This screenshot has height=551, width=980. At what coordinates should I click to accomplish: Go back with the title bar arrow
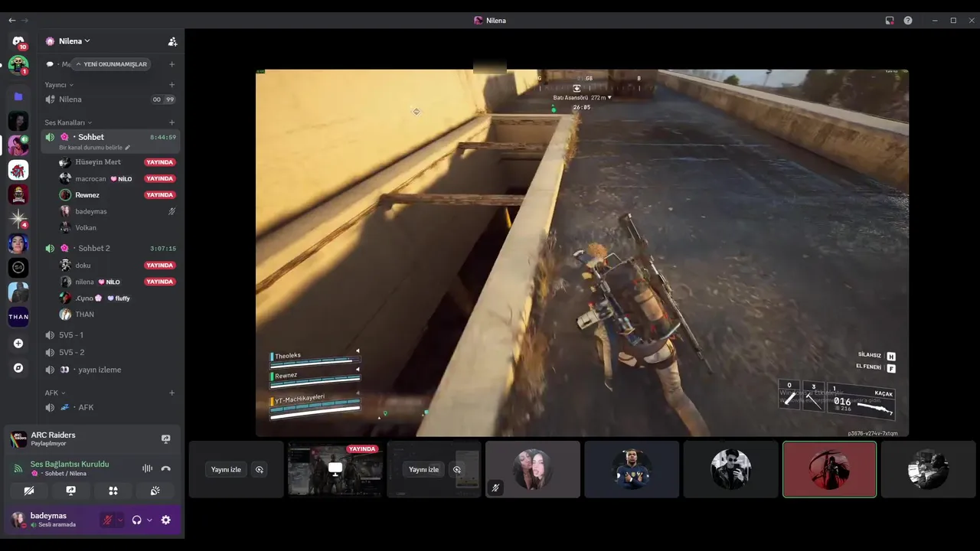[x=11, y=21]
